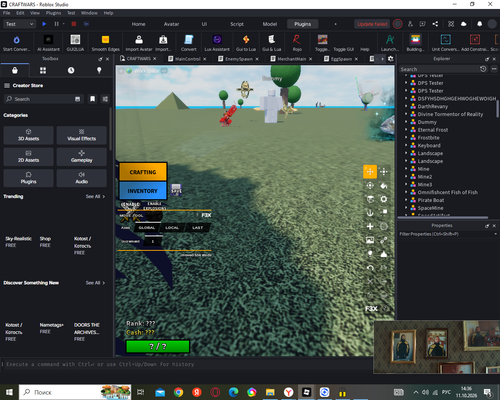Switch to the Script ribbon tab
The height and width of the screenshot is (400, 500).
(x=237, y=24)
